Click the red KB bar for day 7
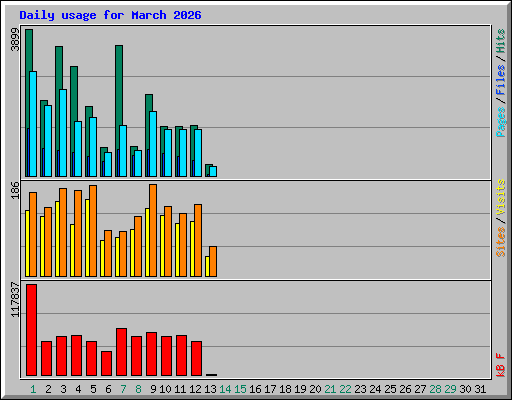 coord(121,352)
